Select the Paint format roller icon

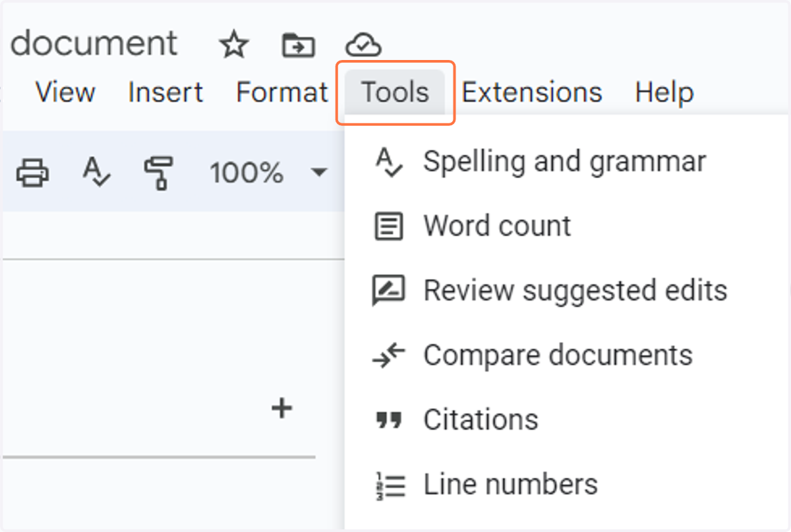(158, 173)
